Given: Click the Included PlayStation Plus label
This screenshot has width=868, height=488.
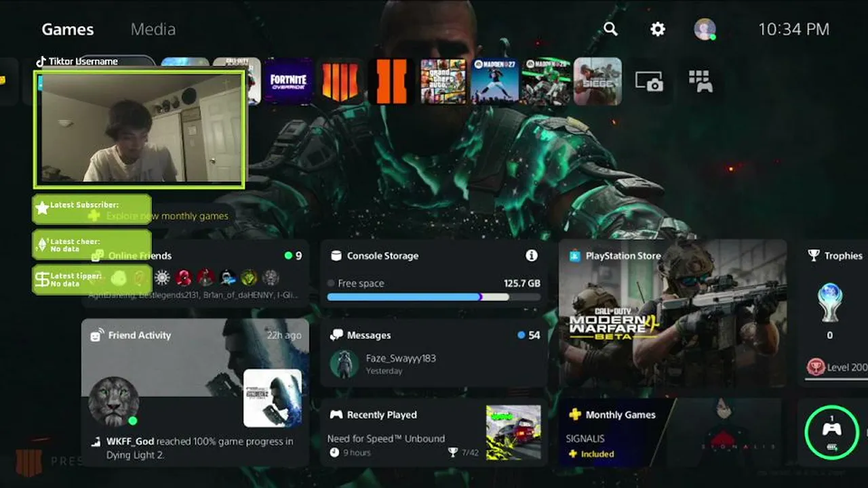Looking at the screenshot, I should click(597, 454).
